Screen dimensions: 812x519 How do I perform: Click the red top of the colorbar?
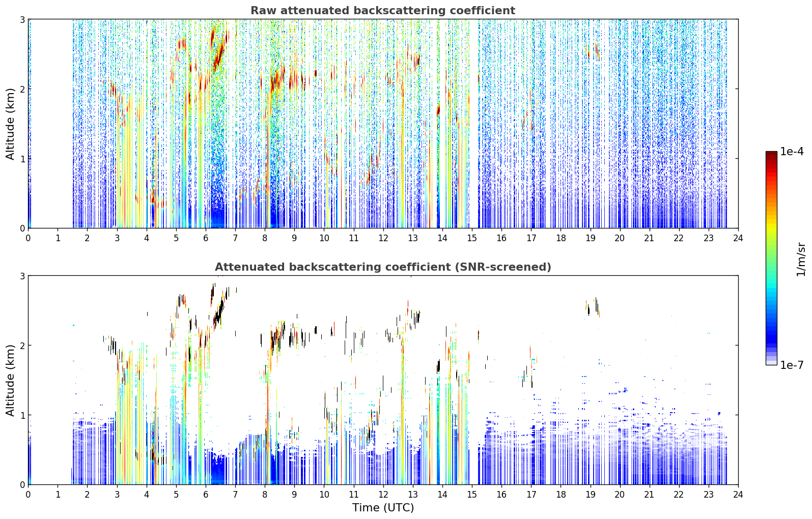point(771,159)
